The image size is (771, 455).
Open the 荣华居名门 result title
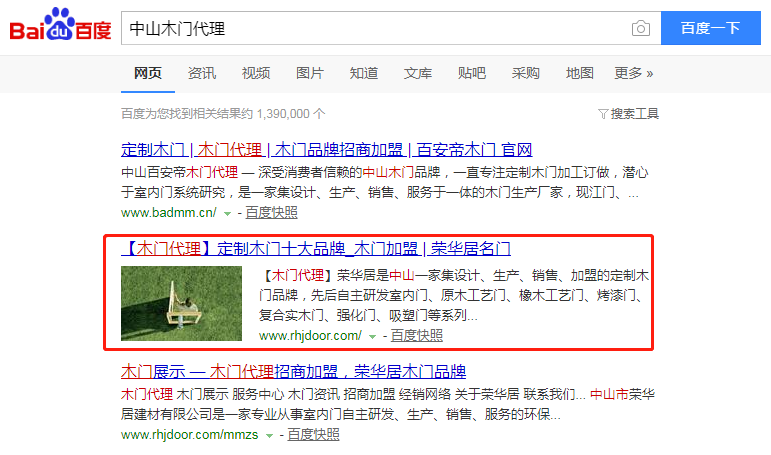(316, 248)
